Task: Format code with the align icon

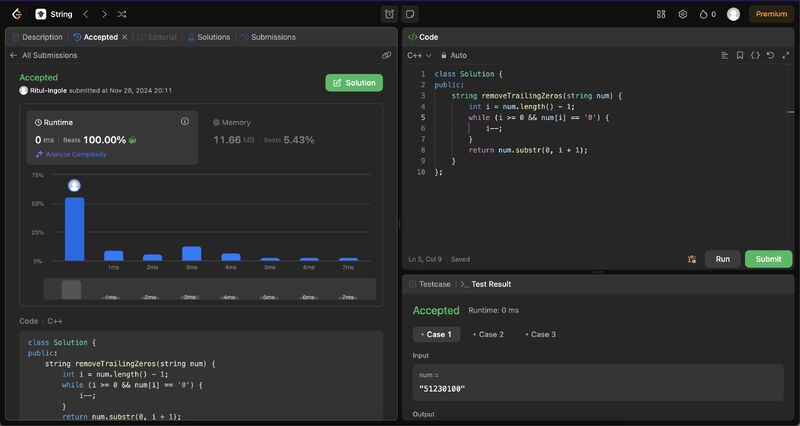Action: pos(725,56)
